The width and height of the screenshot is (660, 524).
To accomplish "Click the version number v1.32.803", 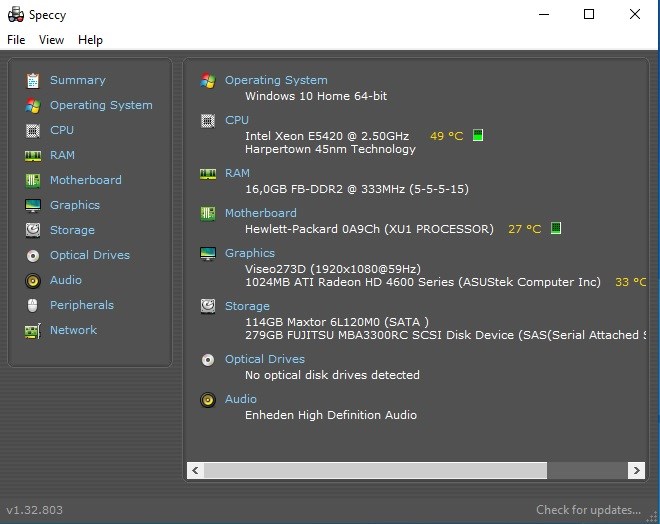I will (35, 510).
